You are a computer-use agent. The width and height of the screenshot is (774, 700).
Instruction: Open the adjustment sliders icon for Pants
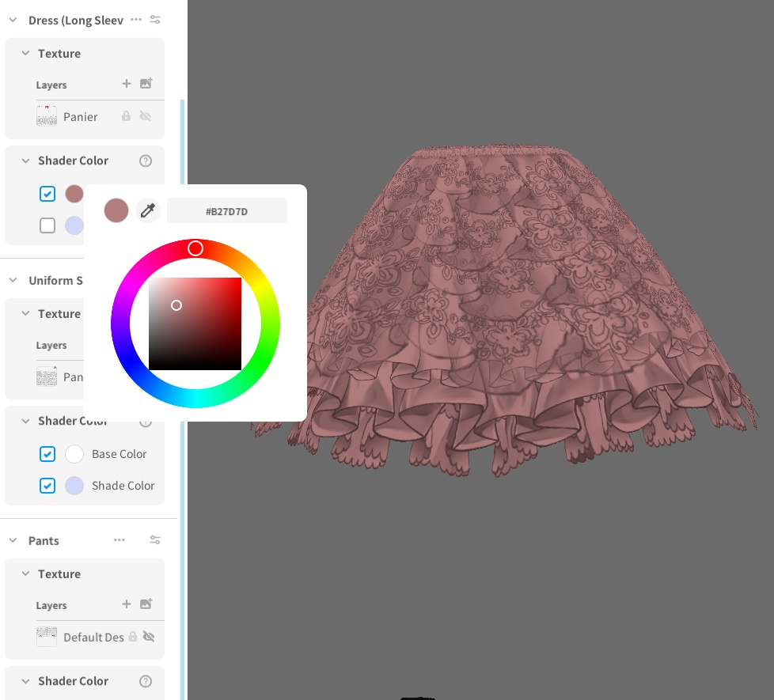coord(155,539)
